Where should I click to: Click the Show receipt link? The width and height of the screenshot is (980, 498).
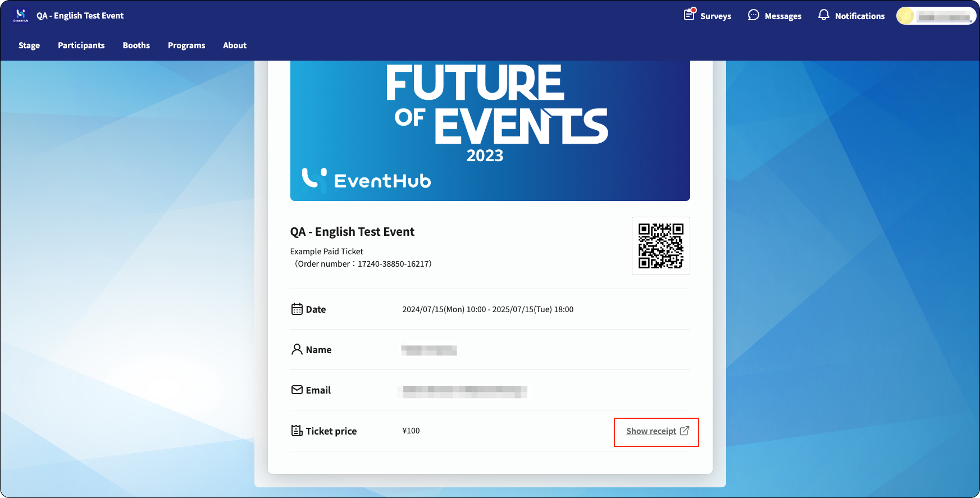651,431
